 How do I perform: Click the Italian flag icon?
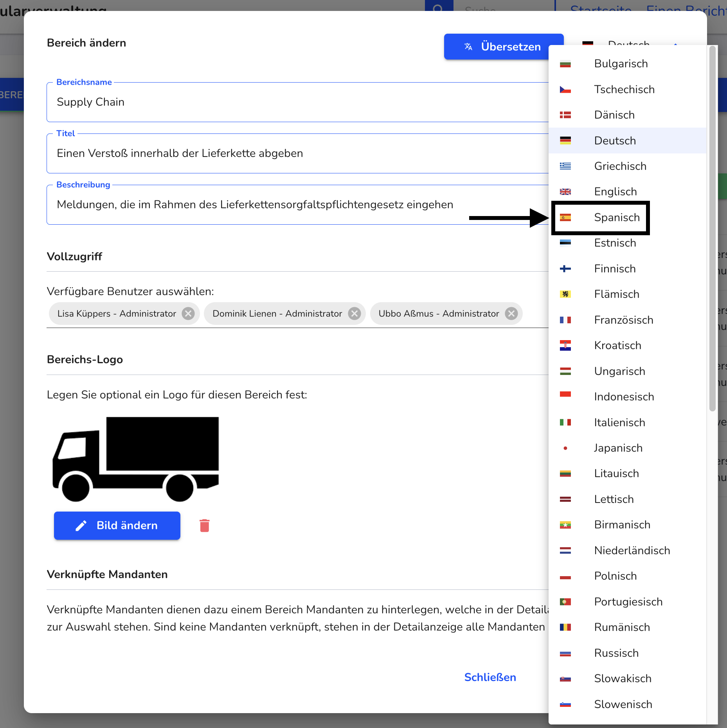click(x=565, y=423)
